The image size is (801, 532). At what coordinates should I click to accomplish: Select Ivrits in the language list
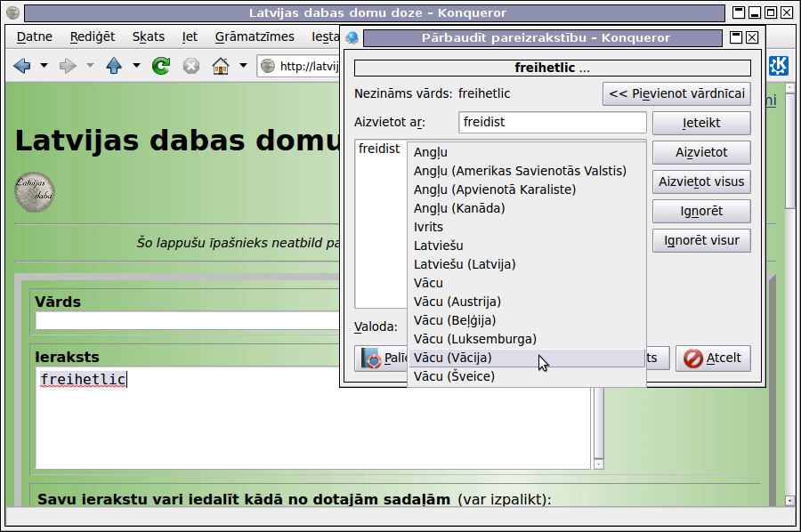(526, 227)
